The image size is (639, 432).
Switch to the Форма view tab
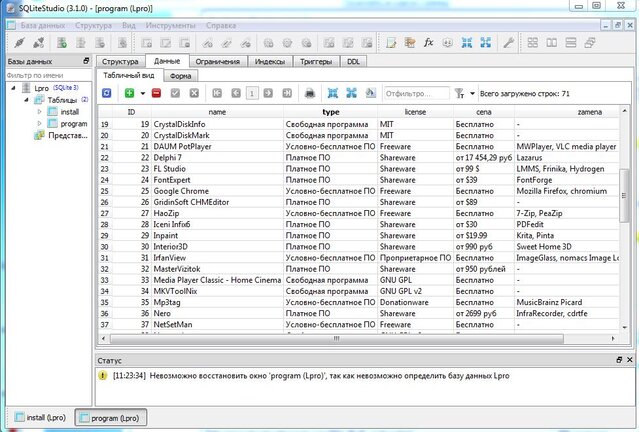point(181,75)
